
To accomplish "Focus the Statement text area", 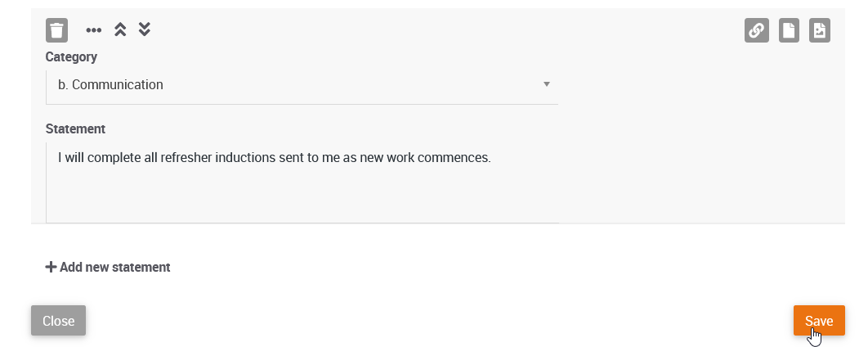I will [x=302, y=183].
